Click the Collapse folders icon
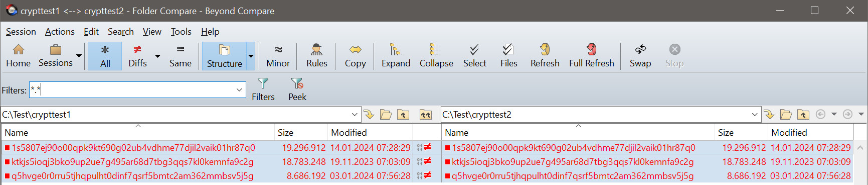This screenshot has width=868, height=185. tap(434, 49)
